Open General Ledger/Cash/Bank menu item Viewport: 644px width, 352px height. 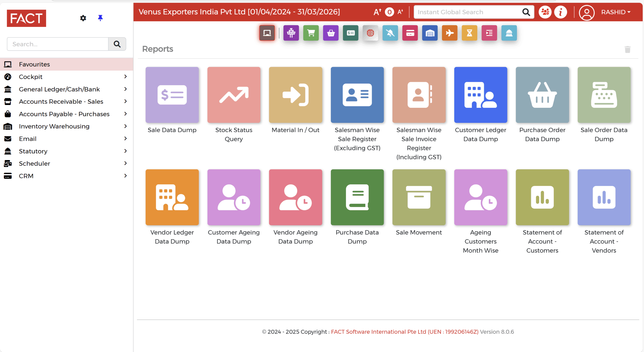click(x=66, y=89)
